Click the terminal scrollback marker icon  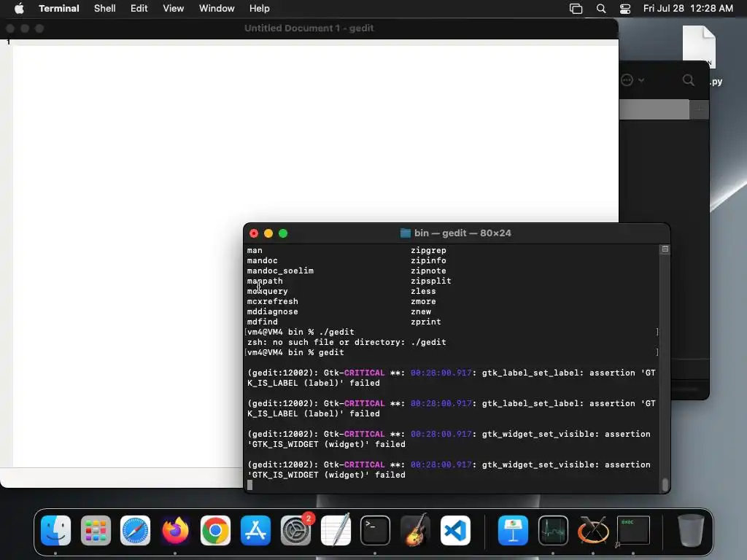[x=665, y=249]
